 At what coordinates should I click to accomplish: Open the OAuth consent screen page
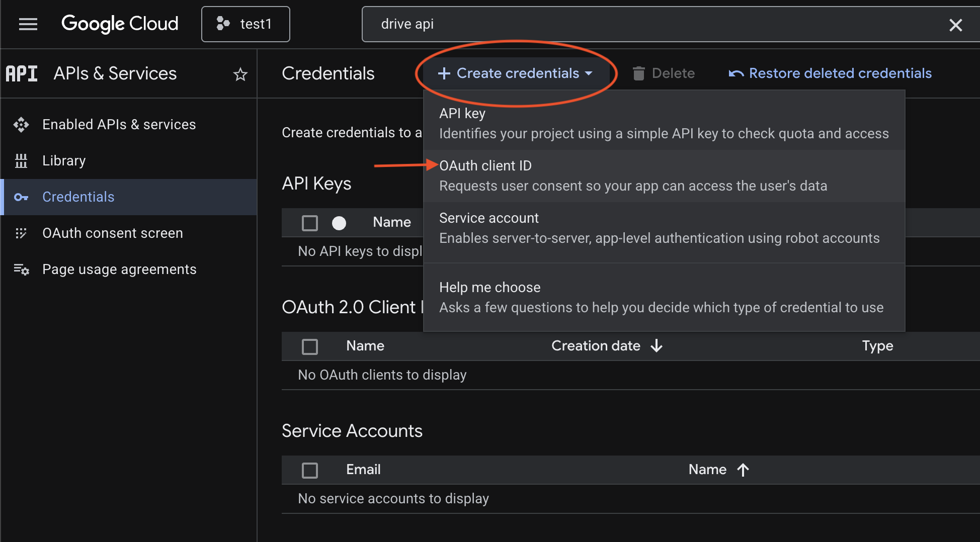(112, 233)
